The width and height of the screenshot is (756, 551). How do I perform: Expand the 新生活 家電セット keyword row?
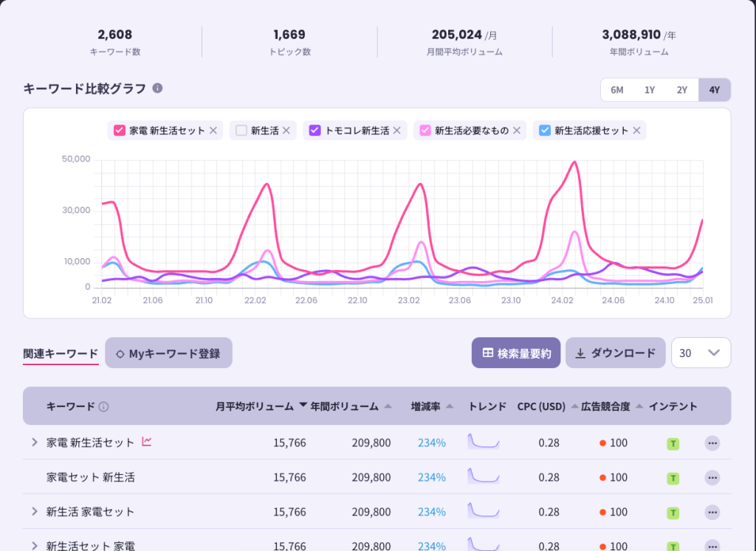[34, 511]
